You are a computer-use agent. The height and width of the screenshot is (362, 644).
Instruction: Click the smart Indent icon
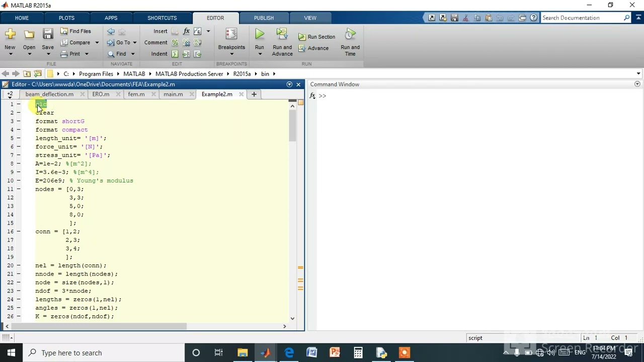click(x=175, y=54)
